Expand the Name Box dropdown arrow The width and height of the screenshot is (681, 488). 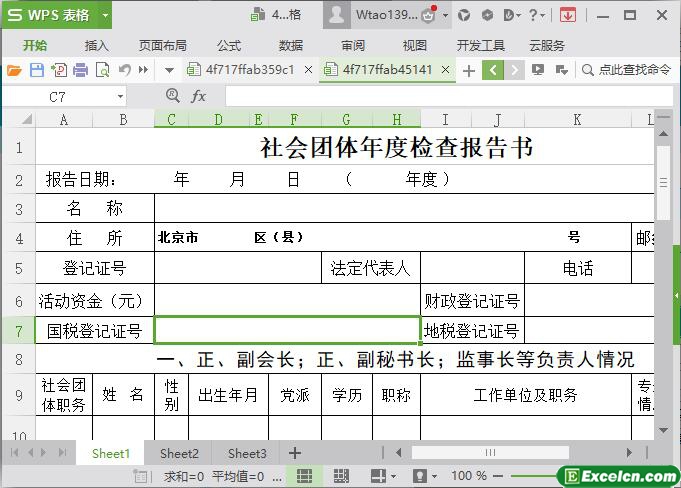click(x=121, y=97)
